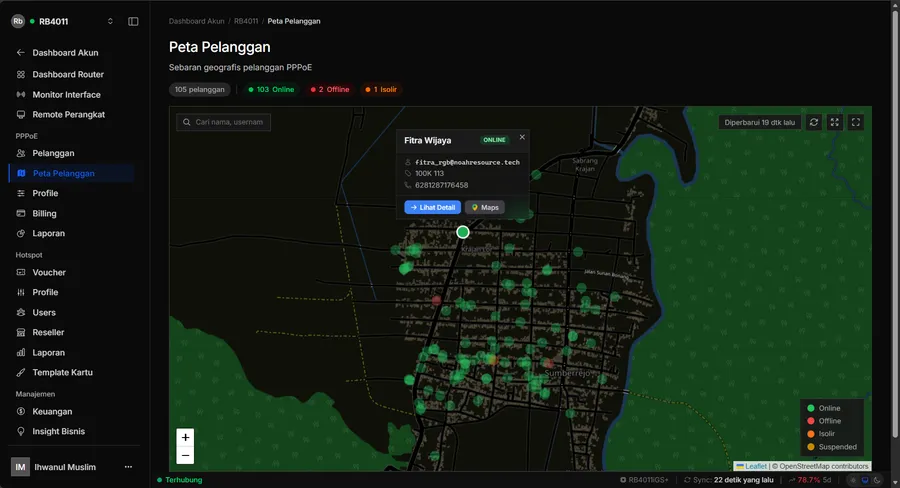Click Dashboard Akun breadcrumb link
Viewport: 900px width, 488px height.
tap(196, 21)
